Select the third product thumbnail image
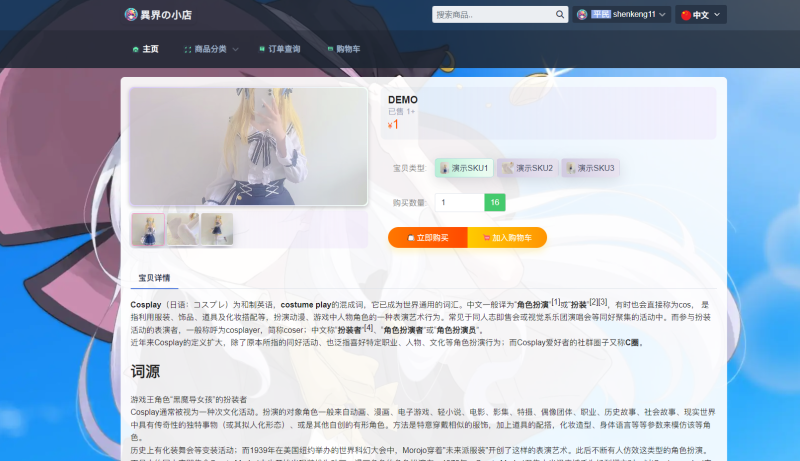 pos(217,229)
